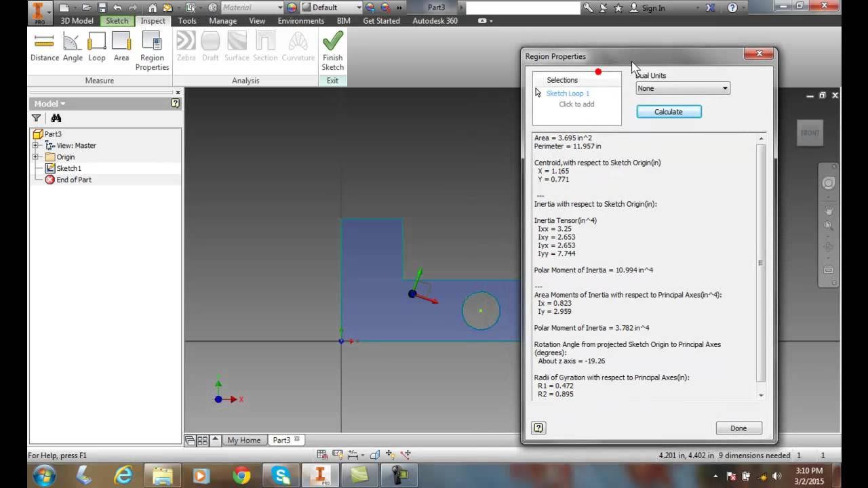The image size is (868, 488).
Task: Select the Distance measure tool
Action: [x=44, y=47]
